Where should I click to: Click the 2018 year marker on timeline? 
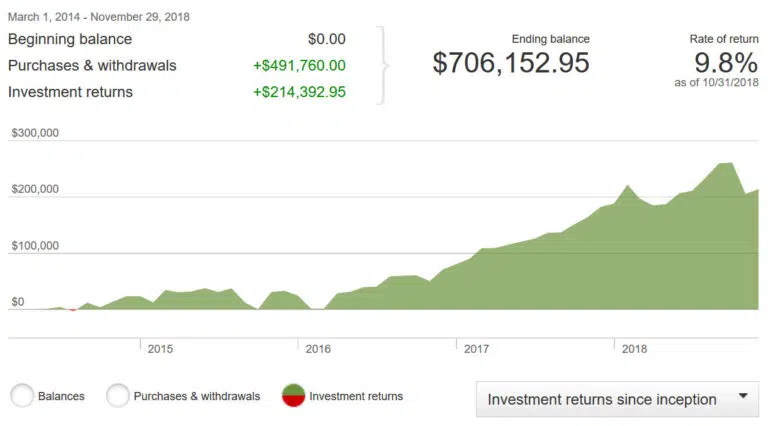point(634,349)
